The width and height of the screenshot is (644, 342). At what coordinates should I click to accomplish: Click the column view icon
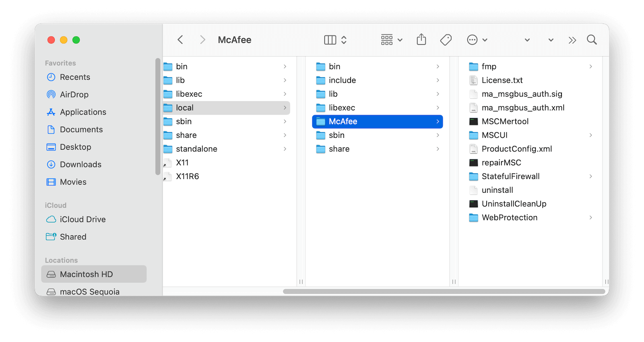click(x=330, y=40)
